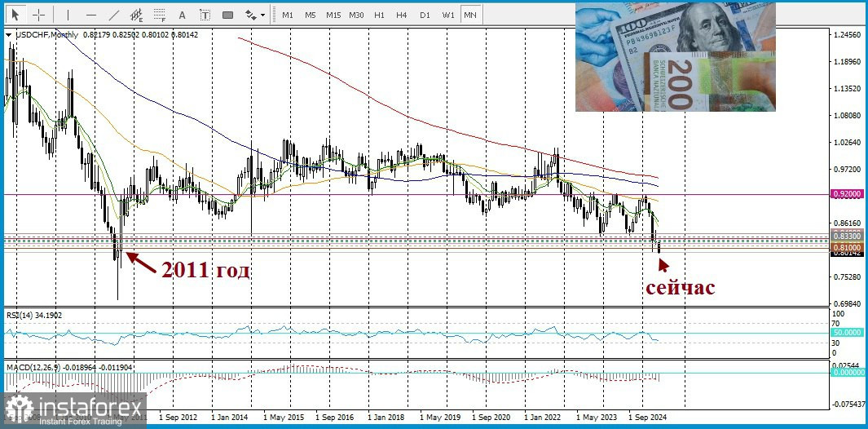This screenshot has width=868, height=429.
Task: Click the '1 Jan 2014' date label
Action: 231,417
